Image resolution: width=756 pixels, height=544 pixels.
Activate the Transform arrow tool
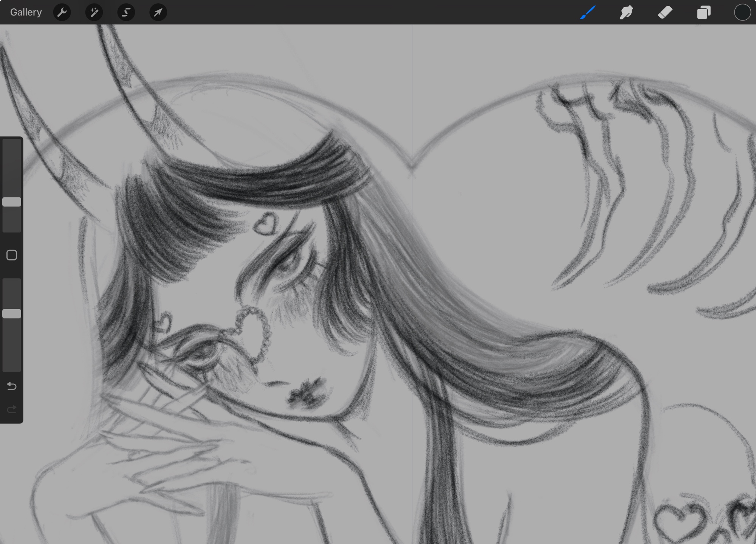[158, 12]
